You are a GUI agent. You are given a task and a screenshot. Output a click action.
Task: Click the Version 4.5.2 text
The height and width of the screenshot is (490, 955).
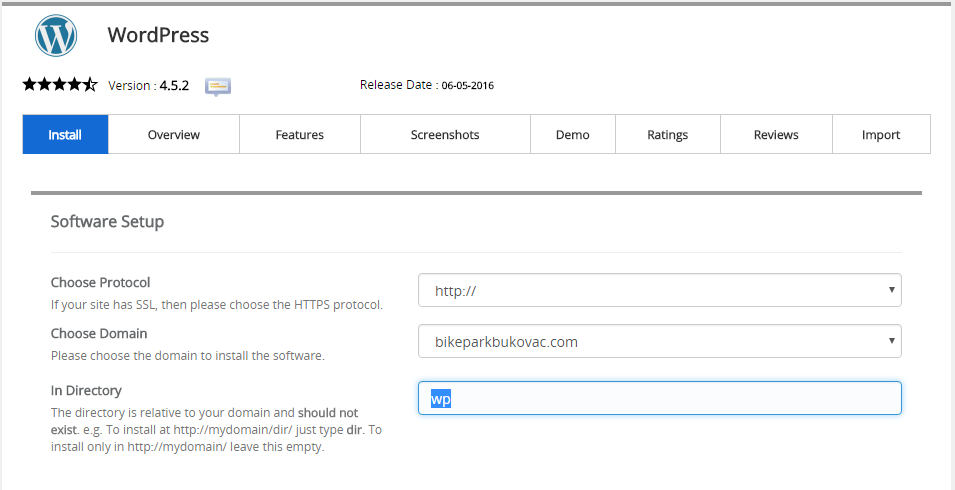tap(149, 86)
